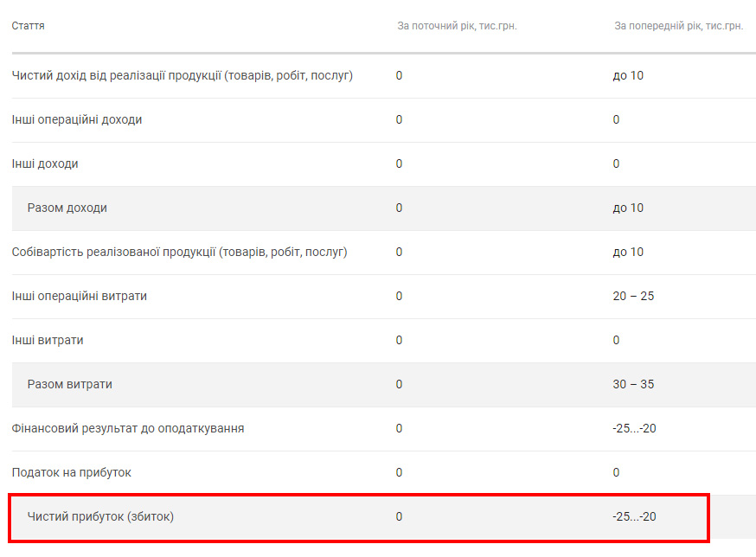Image resolution: width=756 pixels, height=557 pixels.
Task: Click the 'Стаття' column header
Action: (29, 26)
